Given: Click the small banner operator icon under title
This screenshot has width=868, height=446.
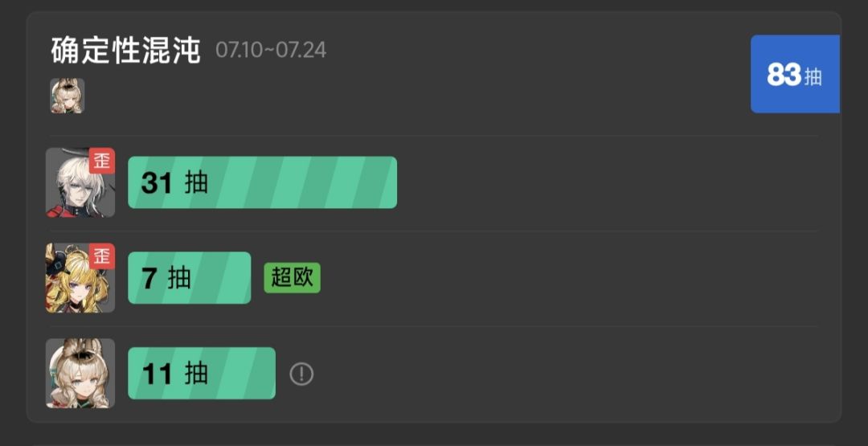Looking at the screenshot, I should coord(68,96).
